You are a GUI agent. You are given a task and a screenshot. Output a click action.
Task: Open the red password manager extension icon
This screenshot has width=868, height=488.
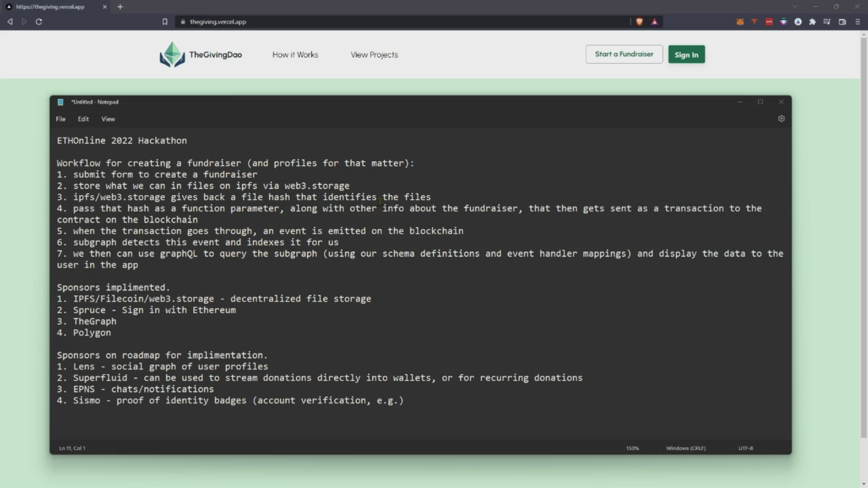click(x=769, y=22)
